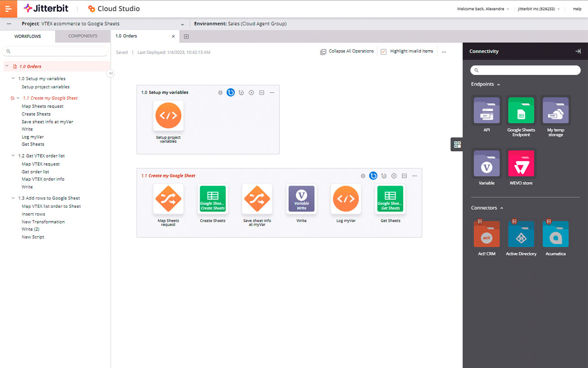Focus the Connectivity search field
The height and width of the screenshot is (368, 588).
click(525, 70)
